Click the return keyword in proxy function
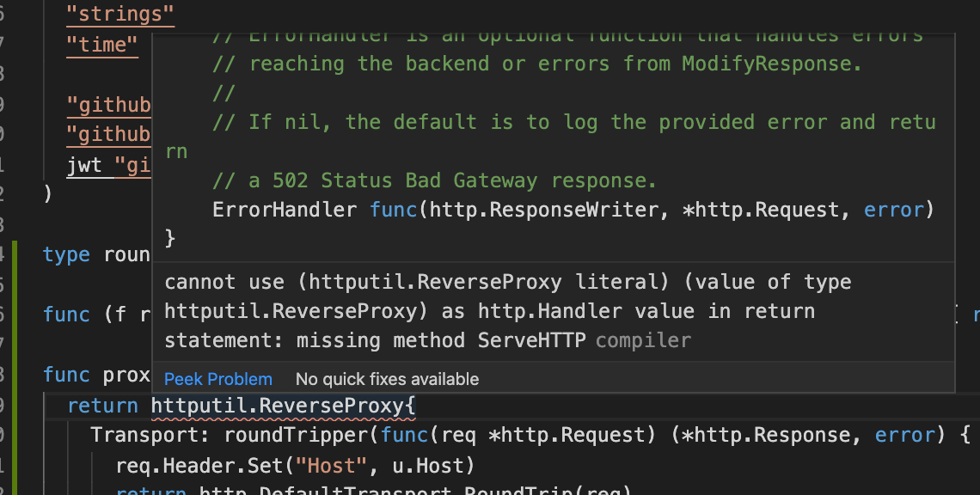The height and width of the screenshot is (495, 980). pos(102,404)
